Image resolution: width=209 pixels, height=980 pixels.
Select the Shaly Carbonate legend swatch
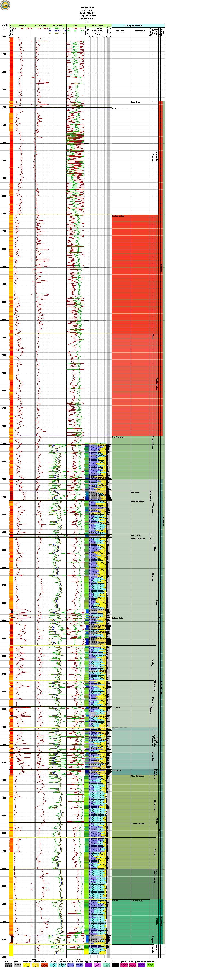(x=62, y=965)
